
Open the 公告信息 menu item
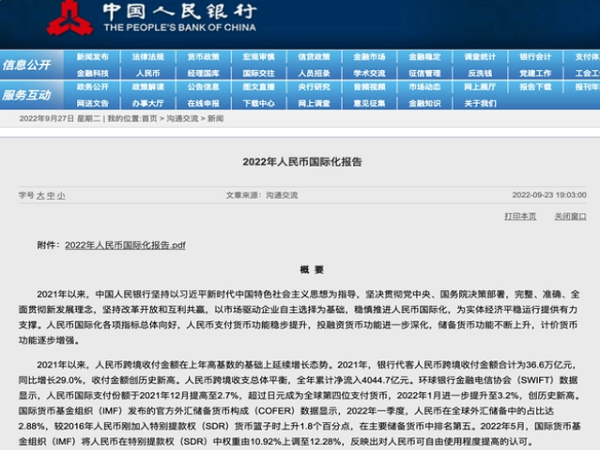(x=203, y=87)
